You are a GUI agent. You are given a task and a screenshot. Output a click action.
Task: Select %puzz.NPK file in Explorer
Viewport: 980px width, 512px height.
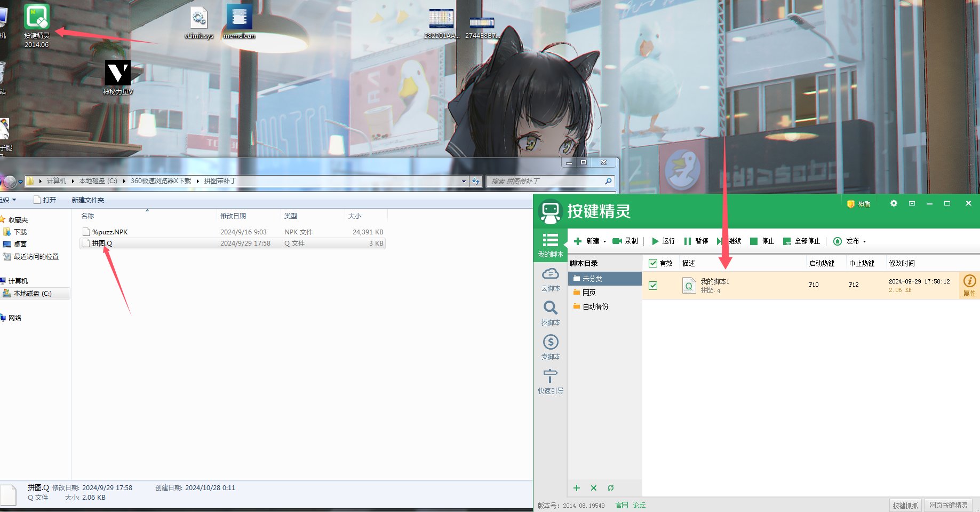click(x=233, y=232)
